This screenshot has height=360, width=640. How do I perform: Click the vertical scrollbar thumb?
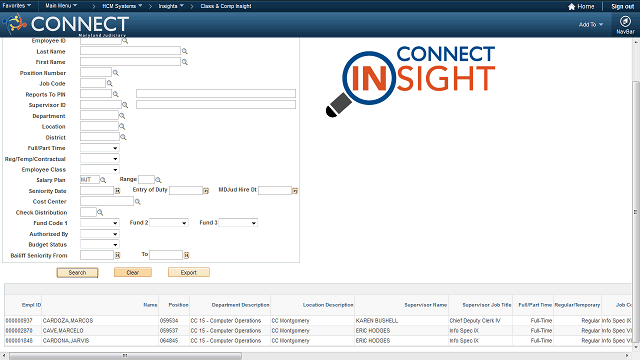[x=635, y=212]
